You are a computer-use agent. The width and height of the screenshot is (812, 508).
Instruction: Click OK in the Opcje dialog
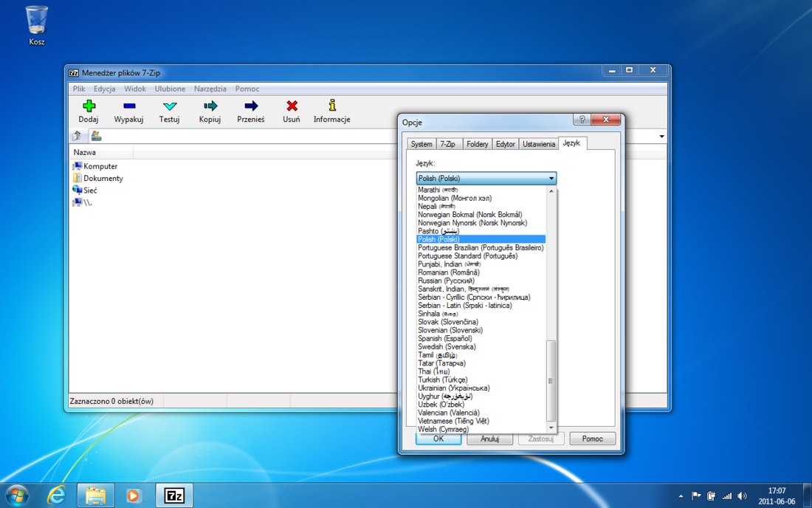[x=438, y=439]
